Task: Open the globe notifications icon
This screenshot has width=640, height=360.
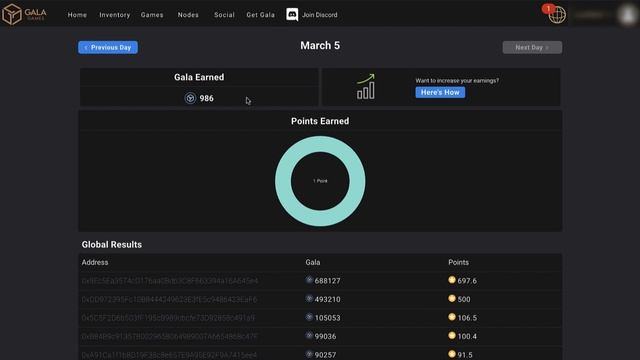Action: coord(557,15)
